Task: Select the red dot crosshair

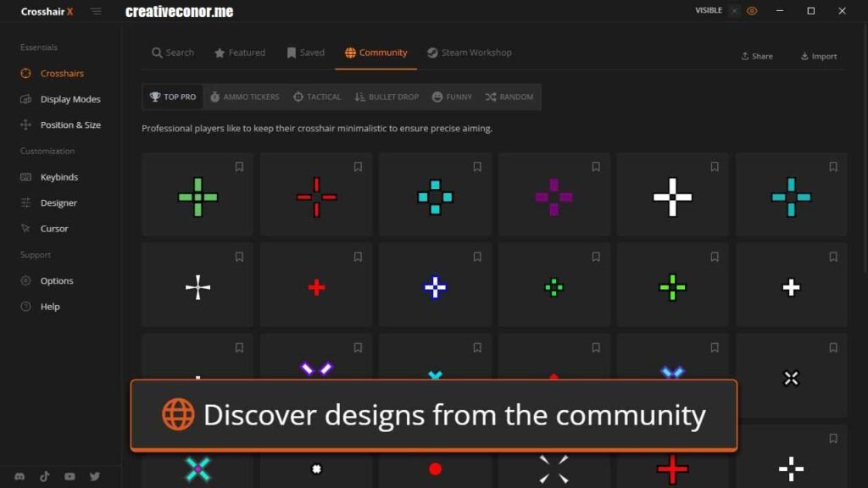Action: [435, 469]
